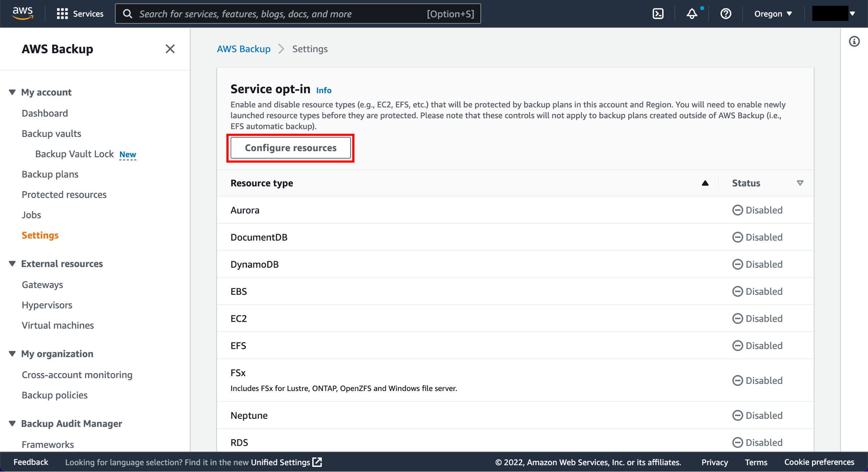Collapse the Backup Audit Manager section
868x472 pixels.
point(12,423)
